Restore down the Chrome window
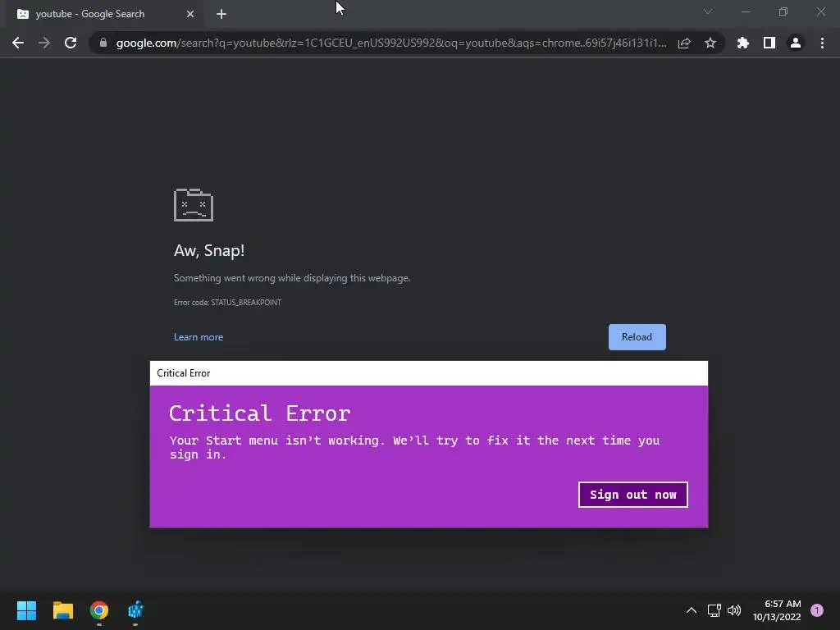The width and height of the screenshot is (840, 630). [x=783, y=11]
